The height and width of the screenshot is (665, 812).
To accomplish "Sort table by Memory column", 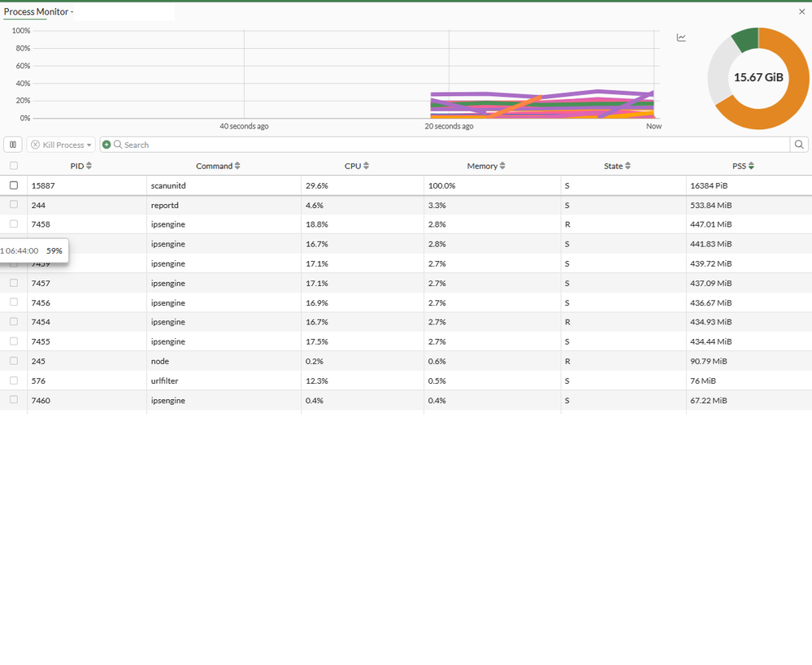I will 486,166.
